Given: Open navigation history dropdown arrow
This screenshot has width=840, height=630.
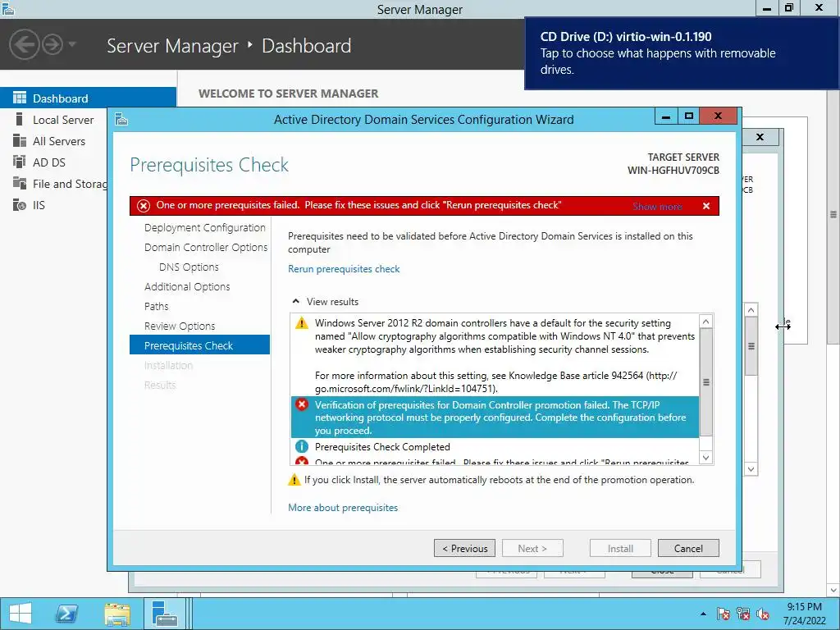Looking at the screenshot, I should [72, 44].
